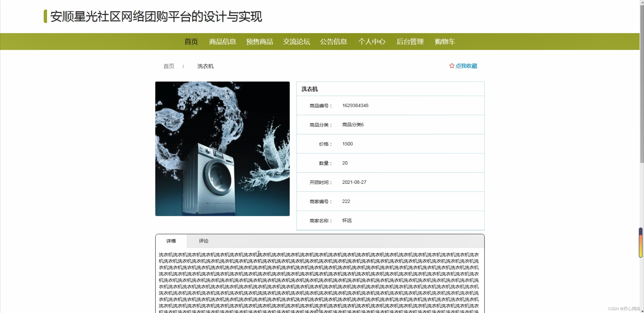Open the 购物车 shopping cart
The width and height of the screenshot is (644, 313).
tap(445, 41)
